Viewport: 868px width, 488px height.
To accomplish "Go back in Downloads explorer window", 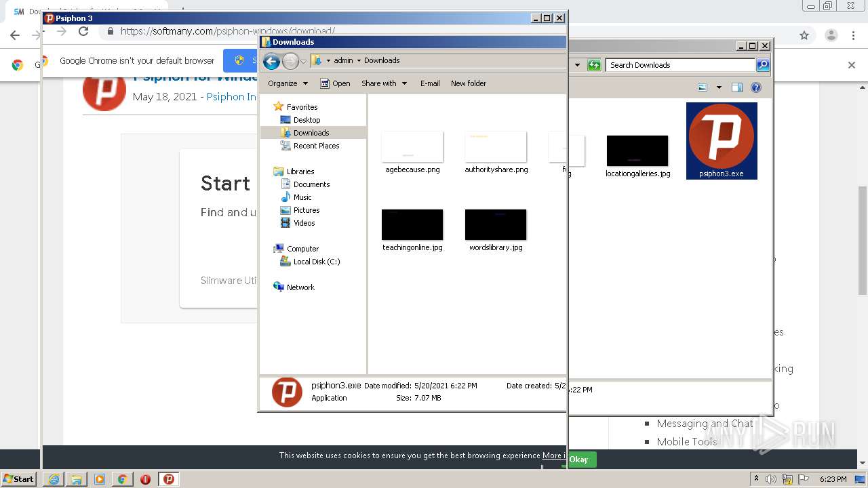I will click(271, 62).
